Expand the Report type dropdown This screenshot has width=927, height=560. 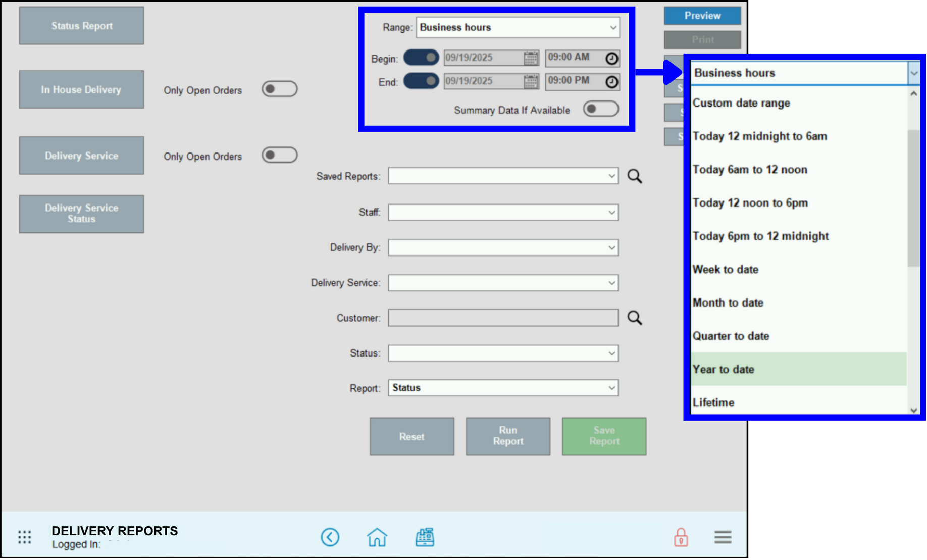point(503,388)
